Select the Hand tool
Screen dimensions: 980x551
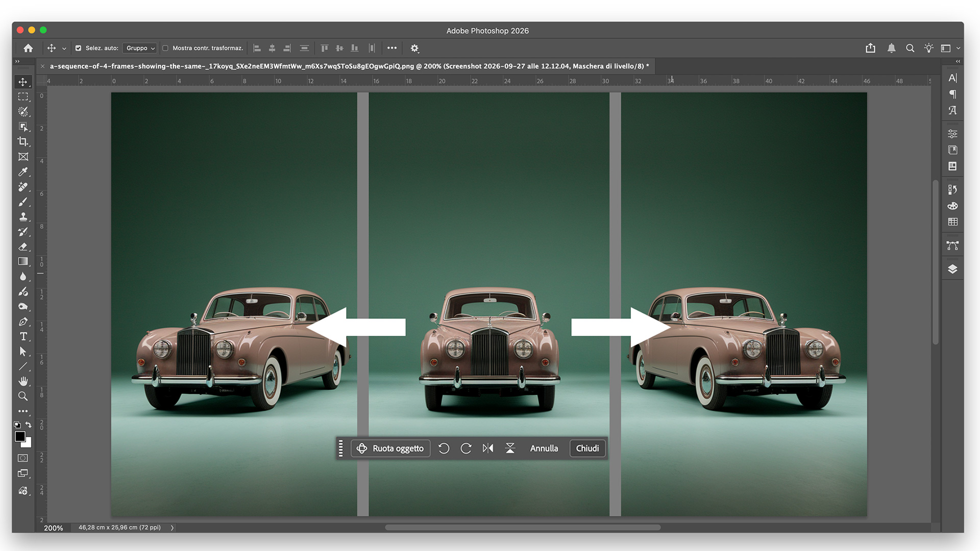pos(23,381)
